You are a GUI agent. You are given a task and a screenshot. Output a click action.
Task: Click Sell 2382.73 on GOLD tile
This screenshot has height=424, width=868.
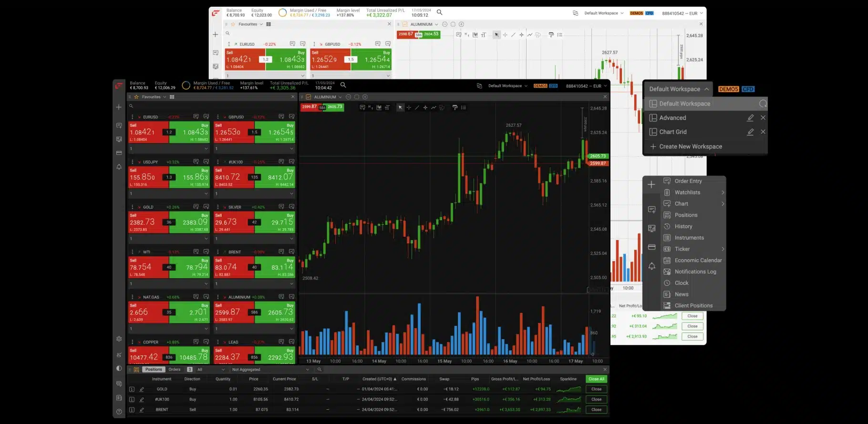[148, 222]
